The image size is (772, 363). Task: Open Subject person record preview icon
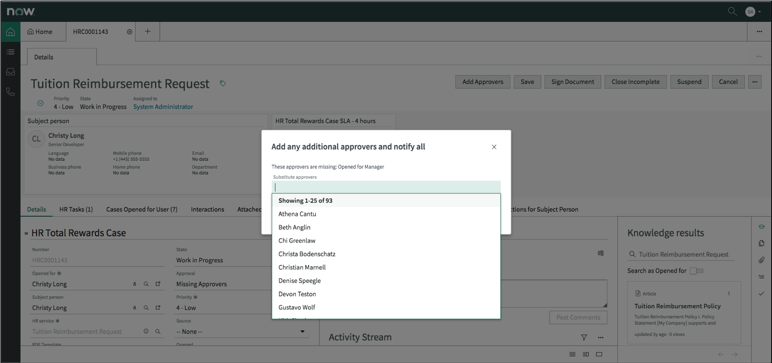(158, 308)
